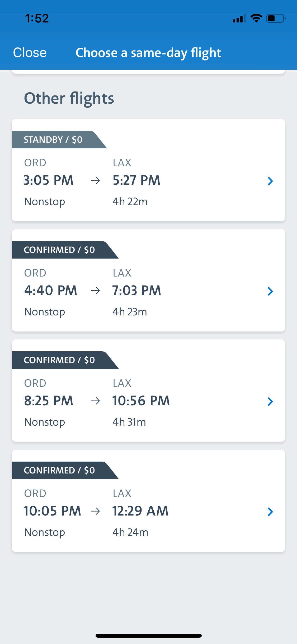The image size is (297, 644).
Task: Open chevron for 8:25 PM flight
Action: 270,402
